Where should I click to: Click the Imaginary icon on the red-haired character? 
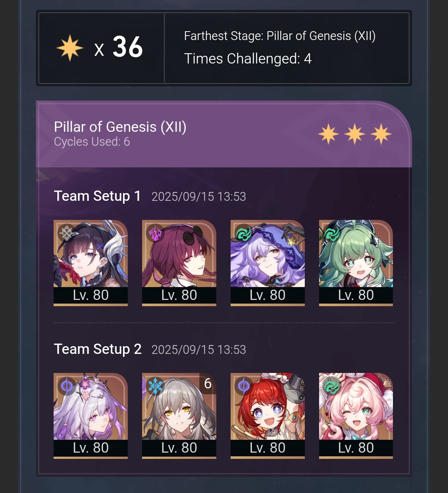(x=243, y=386)
